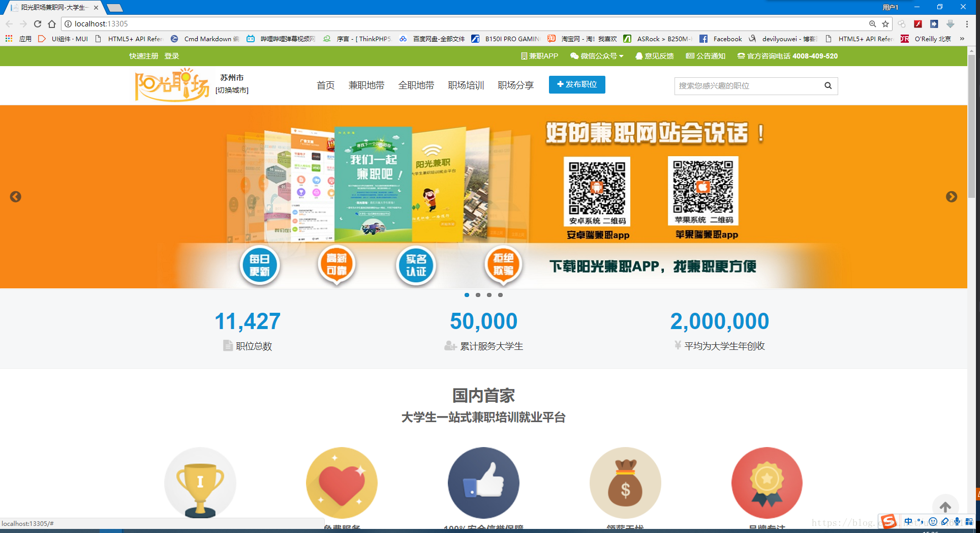980x533 pixels.
Task: Click the 拒绝欺骗 round badge
Action: pos(503,265)
